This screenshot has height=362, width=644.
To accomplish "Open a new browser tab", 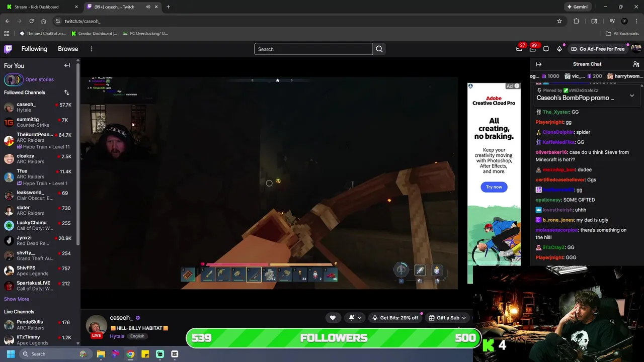I will click(x=168, y=7).
